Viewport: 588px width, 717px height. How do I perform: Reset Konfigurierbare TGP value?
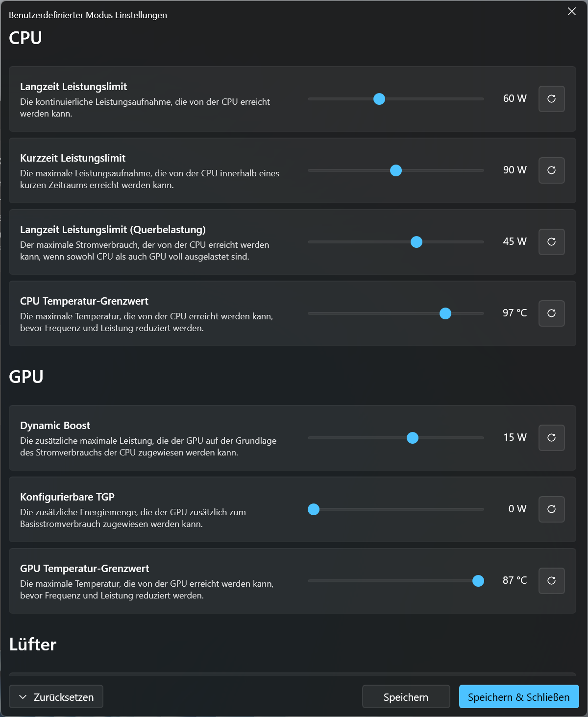pyautogui.click(x=551, y=509)
